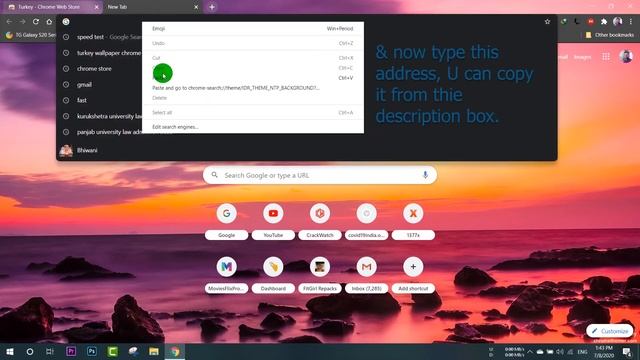Click the Search Google or type a URL box
Screen dimensions: 640x360
[x=320, y=175]
